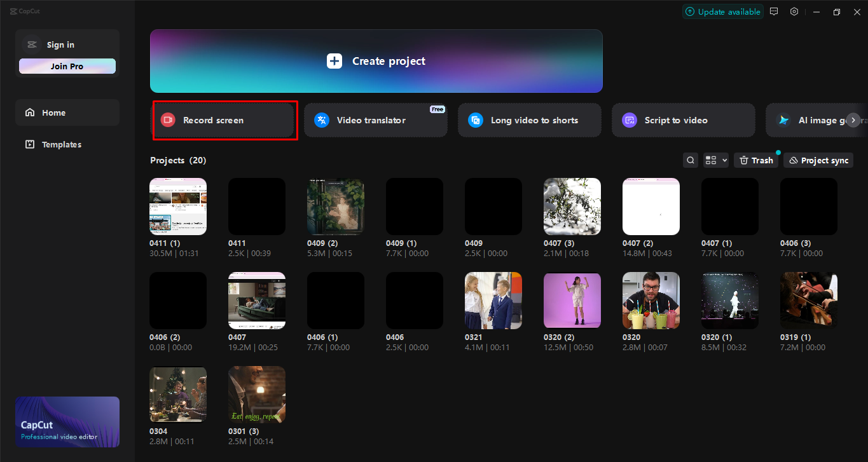868x462 pixels.
Task: Click Join Pro to upgrade
Action: click(67, 65)
